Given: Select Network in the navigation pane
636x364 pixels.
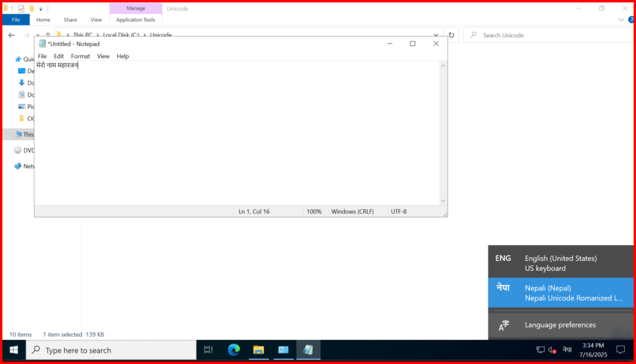Looking at the screenshot, I should pos(24,166).
